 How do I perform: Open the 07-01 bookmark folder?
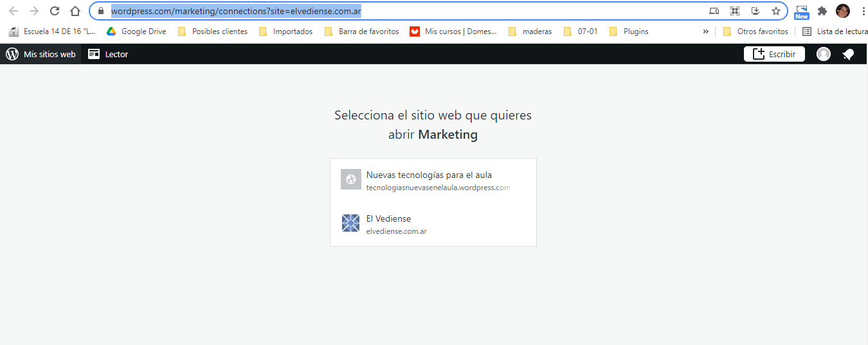tap(581, 31)
